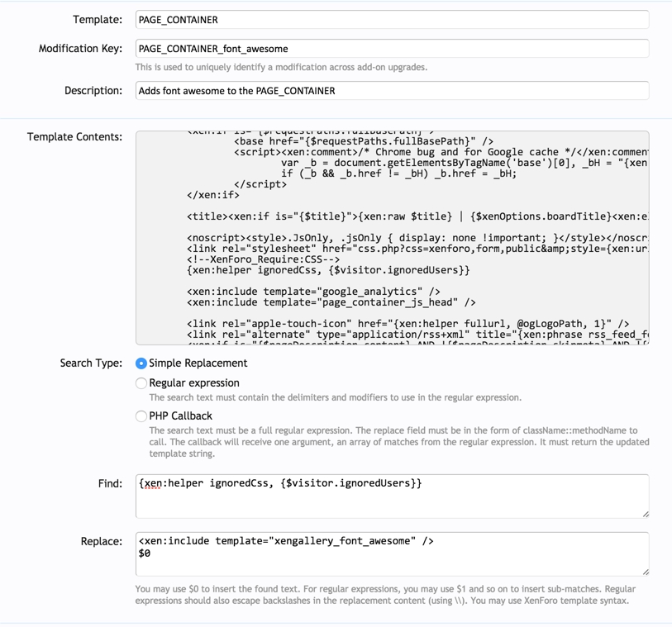
Task: Click the base href line in Template Contents
Action: coord(364,141)
